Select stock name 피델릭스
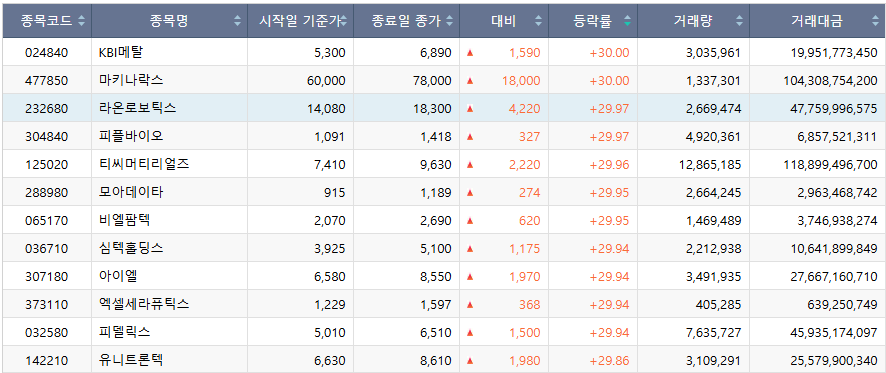 pyautogui.click(x=124, y=332)
